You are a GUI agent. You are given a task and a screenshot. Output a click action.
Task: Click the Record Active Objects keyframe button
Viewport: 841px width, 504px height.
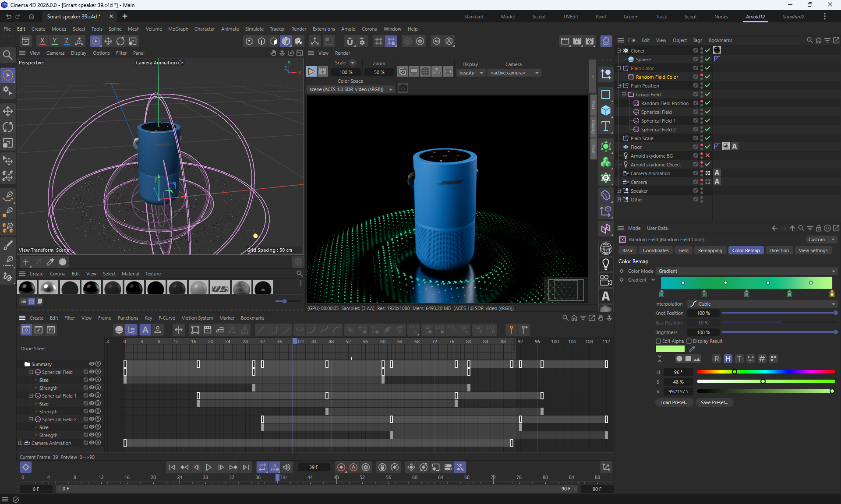[341, 467]
